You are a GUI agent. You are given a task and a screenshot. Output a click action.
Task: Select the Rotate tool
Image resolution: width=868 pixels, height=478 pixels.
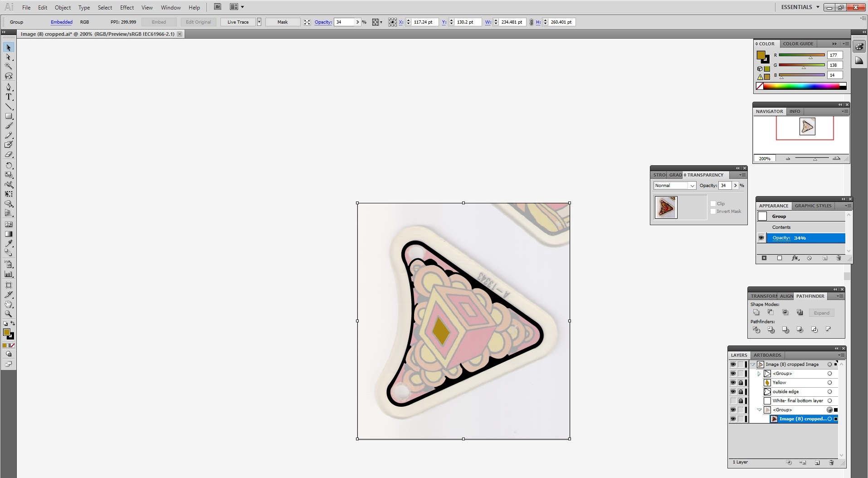pyautogui.click(x=9, y=166)
